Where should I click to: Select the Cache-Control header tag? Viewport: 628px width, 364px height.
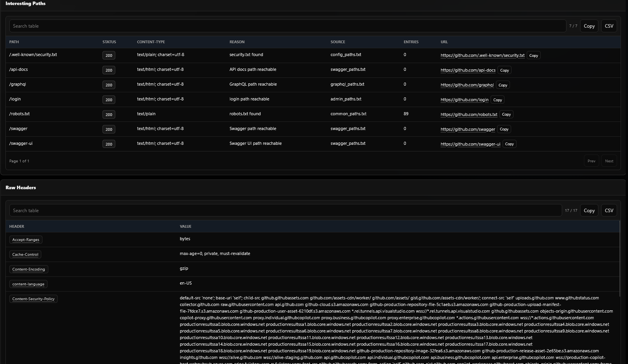coord(25,255)
